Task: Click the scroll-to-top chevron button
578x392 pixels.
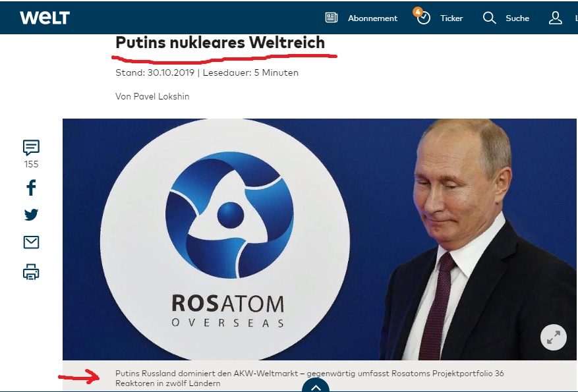Action: [x=316, y=385]
